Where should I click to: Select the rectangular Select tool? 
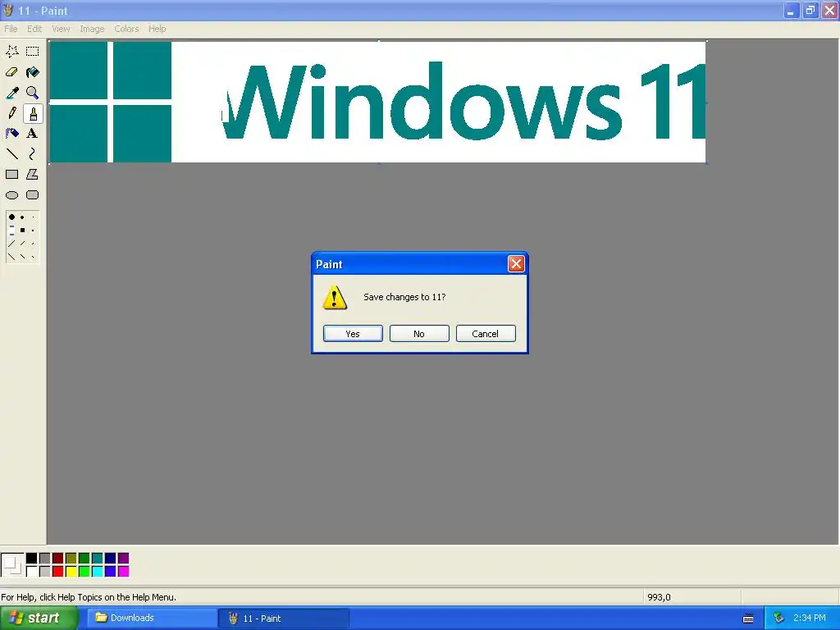(33, 52)
